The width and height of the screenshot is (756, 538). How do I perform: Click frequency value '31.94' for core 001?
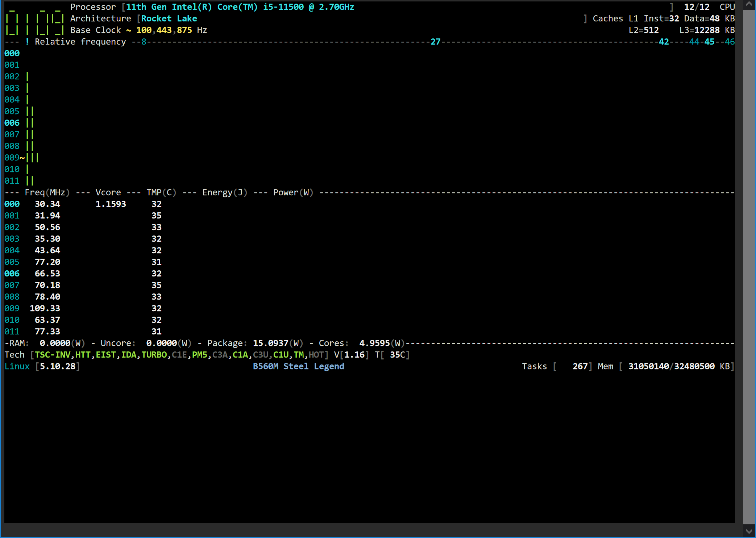point(47,216)
